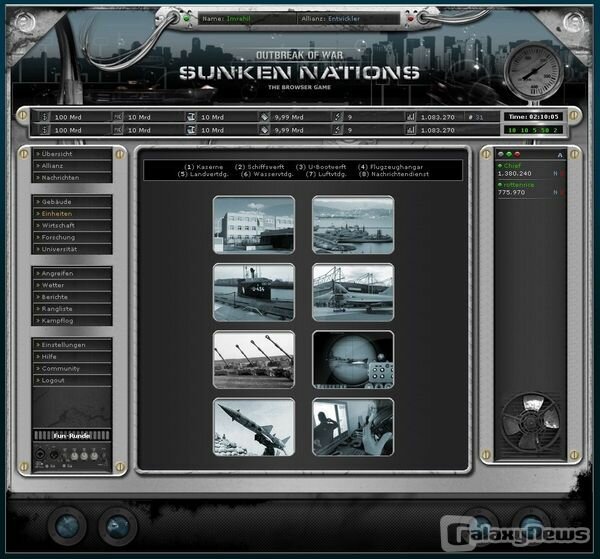Screen dimensions: 600x559
Task: Go to the Gebäude buildings page
Action: pos(72,202)
